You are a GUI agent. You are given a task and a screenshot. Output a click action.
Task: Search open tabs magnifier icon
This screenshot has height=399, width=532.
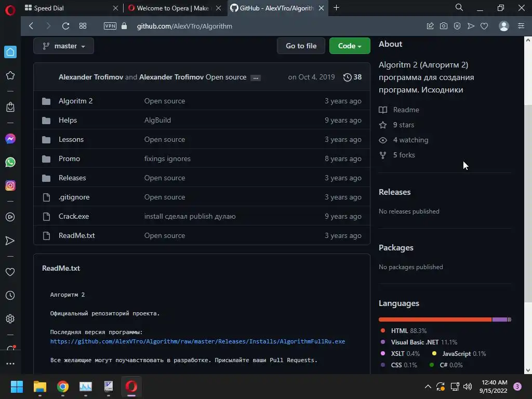click(459, 7)
